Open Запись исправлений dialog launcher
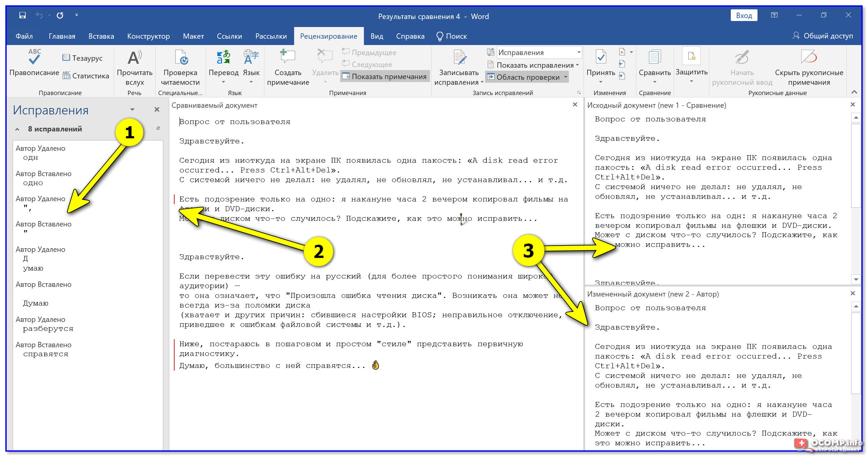868x457 pixels. [x=579, y=93]
